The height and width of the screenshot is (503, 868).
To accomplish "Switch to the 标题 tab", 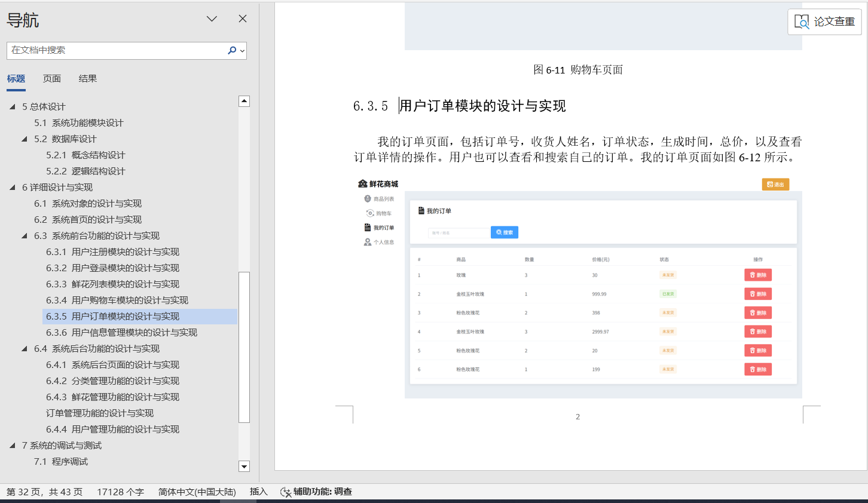I will pyautogui.click(x=16, y=79).
